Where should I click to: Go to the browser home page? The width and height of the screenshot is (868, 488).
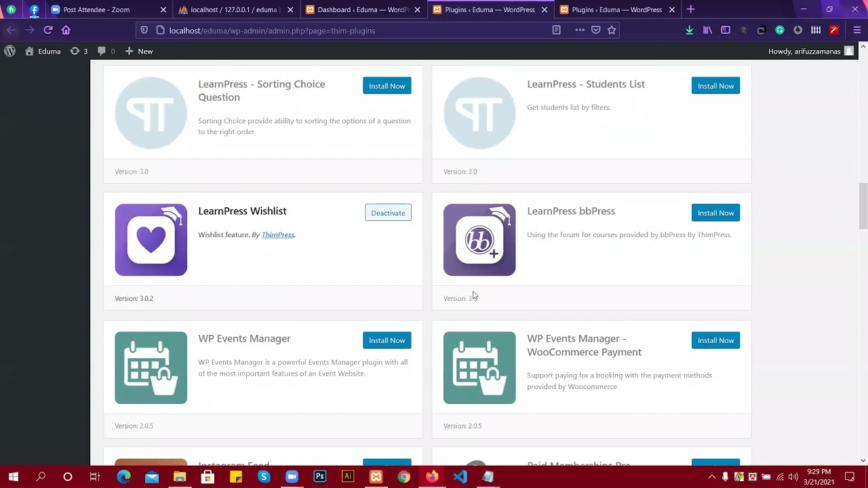click(x=66, y=30)
